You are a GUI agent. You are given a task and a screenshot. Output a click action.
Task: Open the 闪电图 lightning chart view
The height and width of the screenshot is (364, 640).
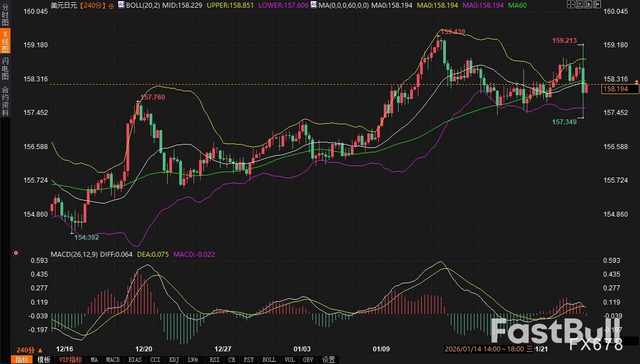point(5,68)
